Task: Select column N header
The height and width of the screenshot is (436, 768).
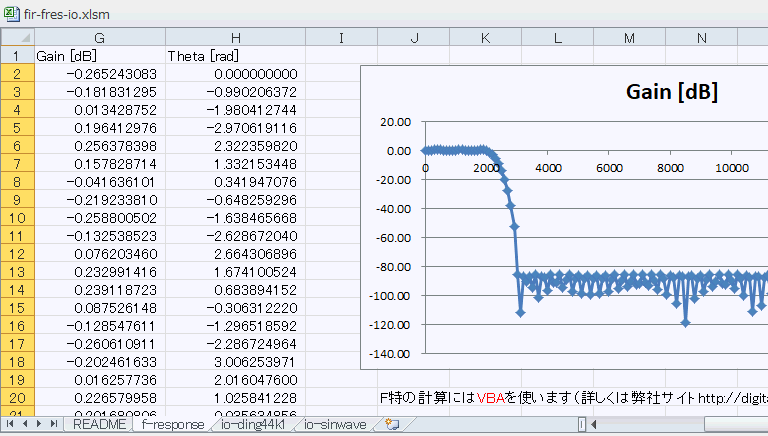Action: pos(701,38)
